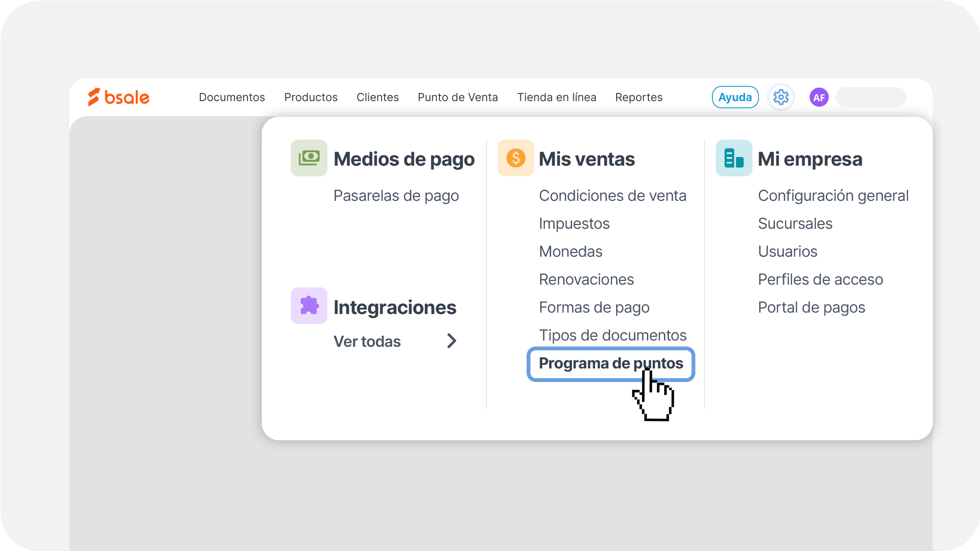980x551 pixels.
Task: Select the Mi empresa building icon
Action: [x=734, y=157]
